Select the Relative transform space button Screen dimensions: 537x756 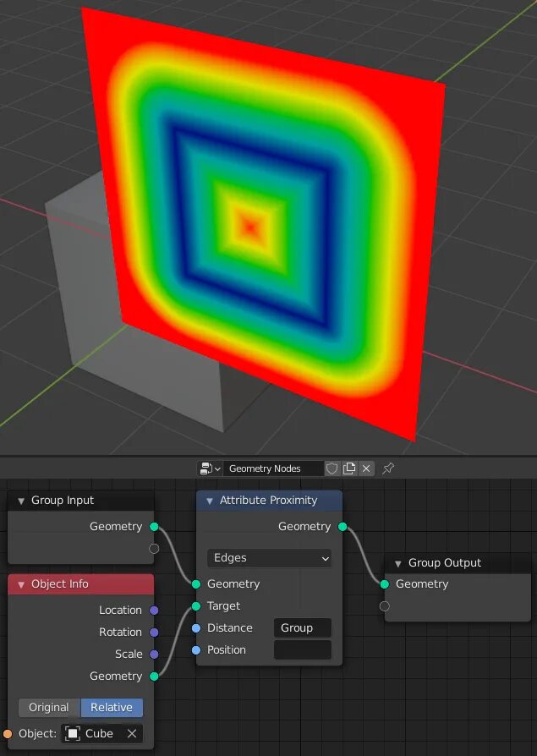(112, 707)
